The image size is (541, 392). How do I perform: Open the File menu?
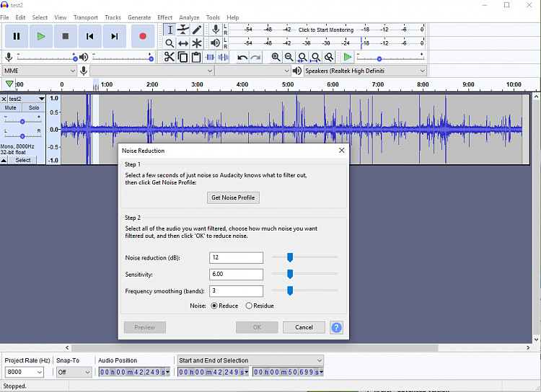(4, 17)
